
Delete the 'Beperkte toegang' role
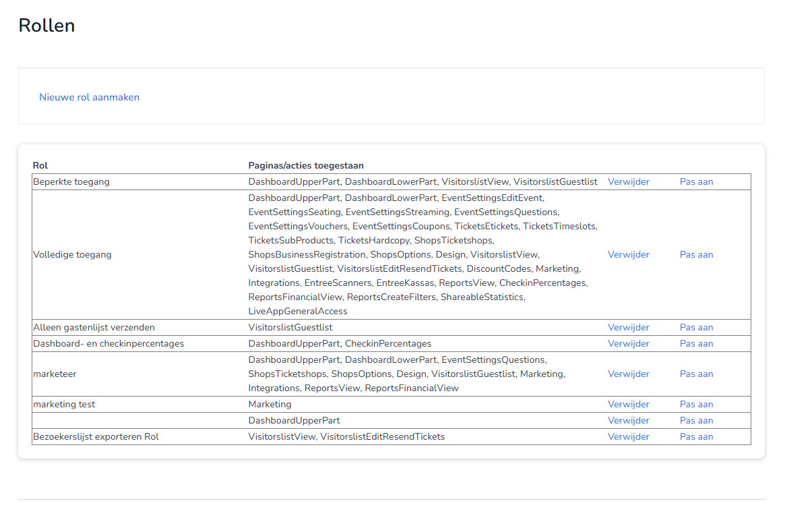tap(628, 182)
